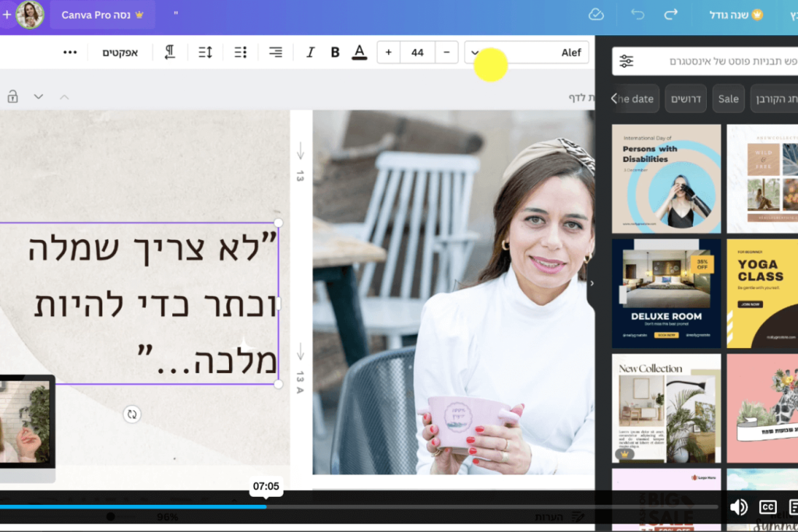
Task: Change the text alignment
Action: pyautogui.click(x=275, y=52)
